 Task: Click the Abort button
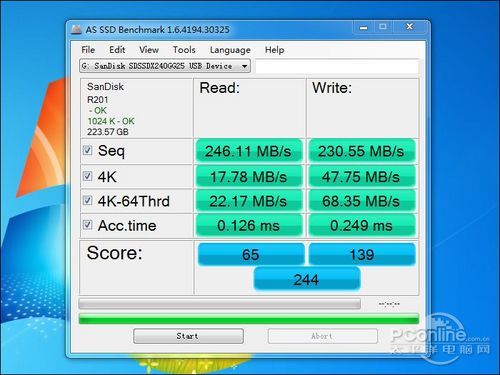pyautogui.click(x=322, y=336)
